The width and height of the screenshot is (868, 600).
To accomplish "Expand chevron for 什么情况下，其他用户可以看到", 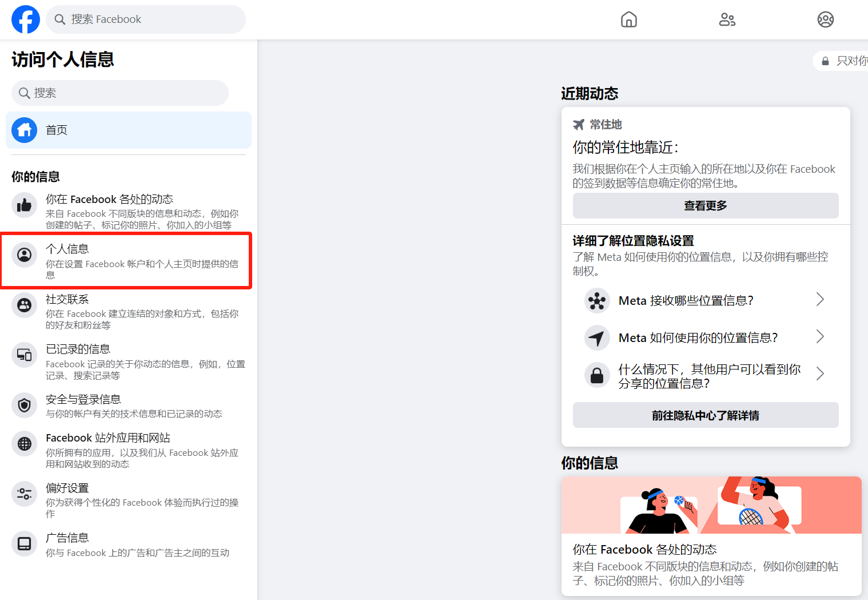I will 820,373.
